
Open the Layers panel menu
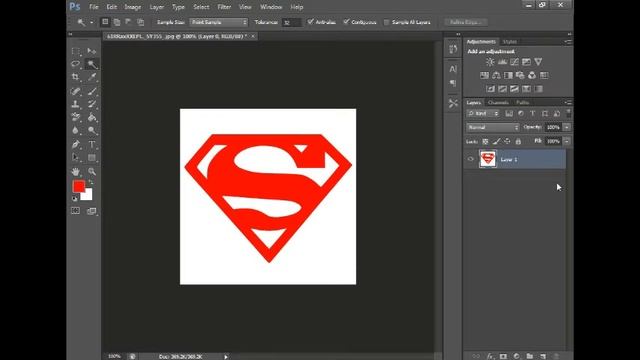coord(568,102)
